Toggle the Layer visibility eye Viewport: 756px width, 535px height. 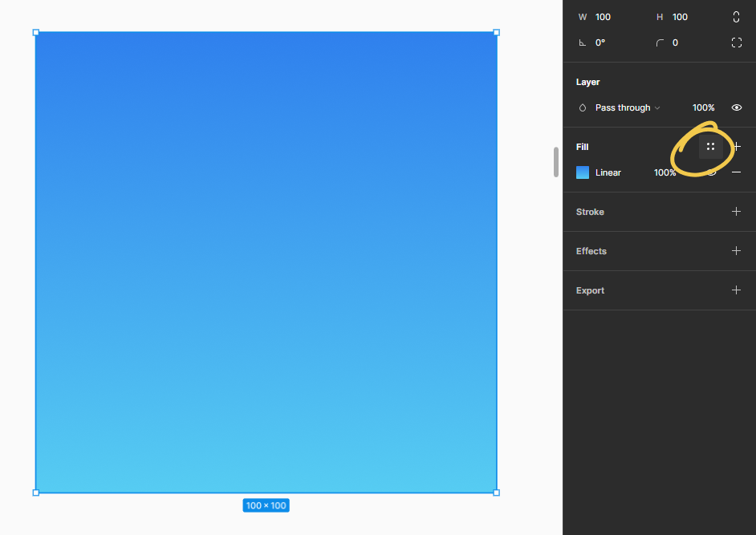click(x=736, y=107)
